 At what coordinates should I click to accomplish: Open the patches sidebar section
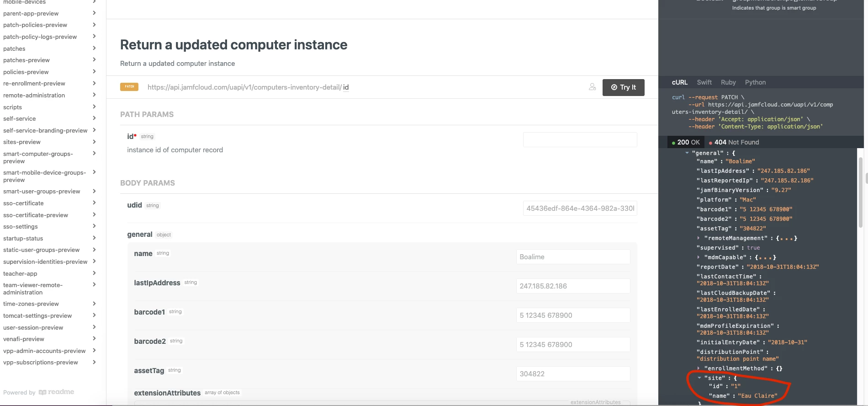point(49,48)
